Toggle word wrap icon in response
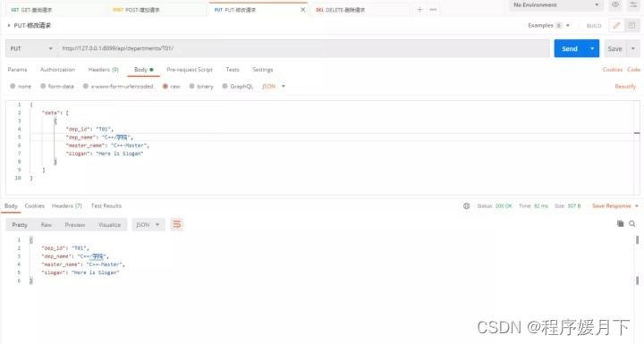 (176, 224)
